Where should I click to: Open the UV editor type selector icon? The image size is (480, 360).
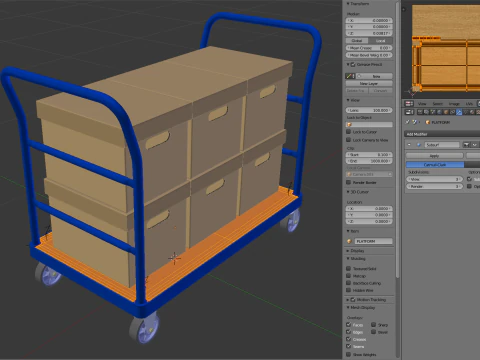pyautogui.click(x=409, y=104)
